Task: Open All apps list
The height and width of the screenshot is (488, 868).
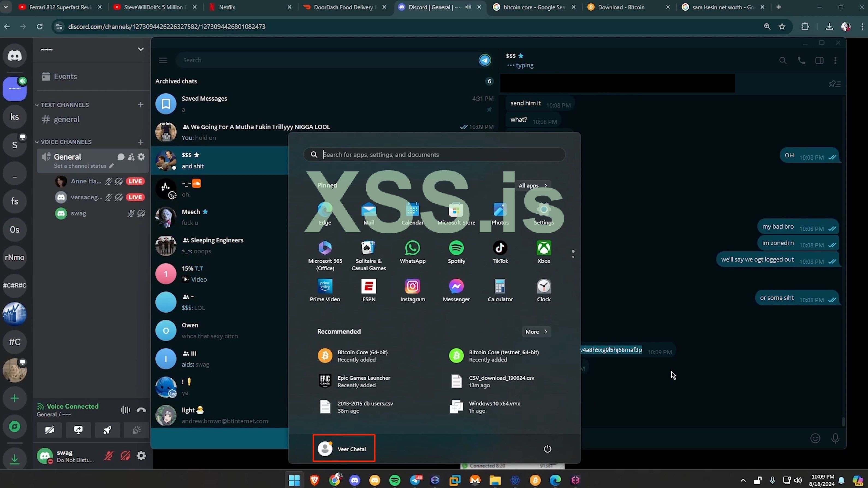Action: 532,186
